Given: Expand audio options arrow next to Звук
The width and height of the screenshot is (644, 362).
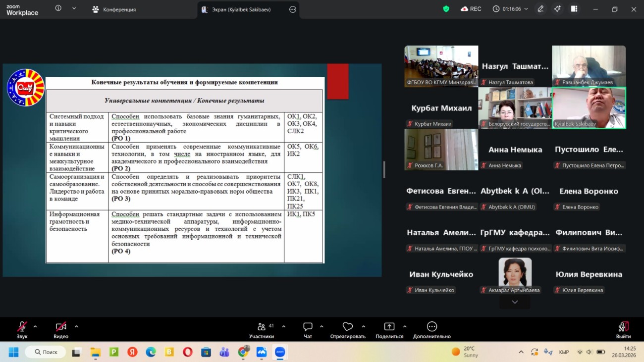Looking at the screenshot, I should pyautogui.click(x=35, y=326).
